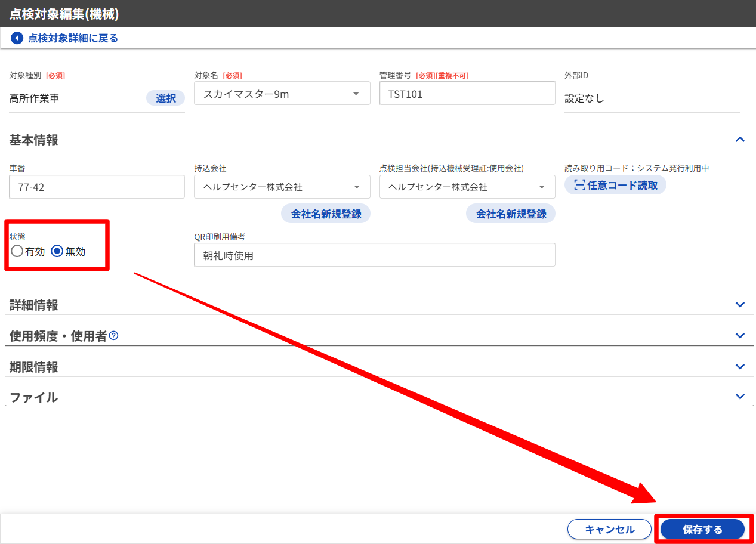Click the QR印刷用備考 text field

374,255
